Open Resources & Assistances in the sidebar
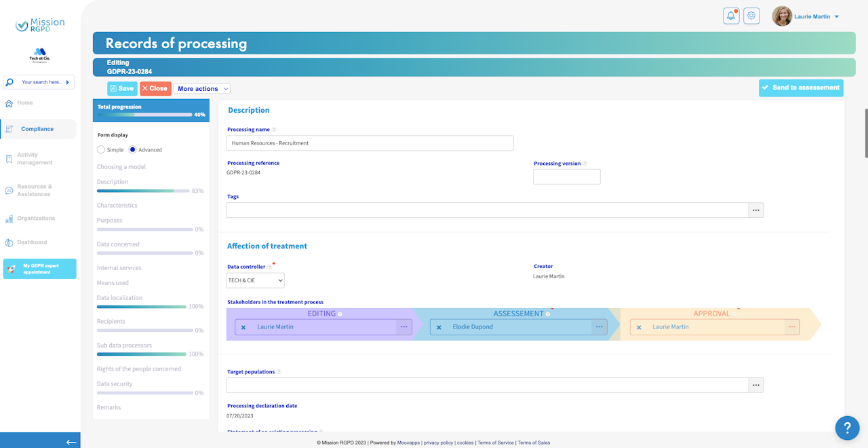Screen dimensions: 868x448 (x=34, y=191)
